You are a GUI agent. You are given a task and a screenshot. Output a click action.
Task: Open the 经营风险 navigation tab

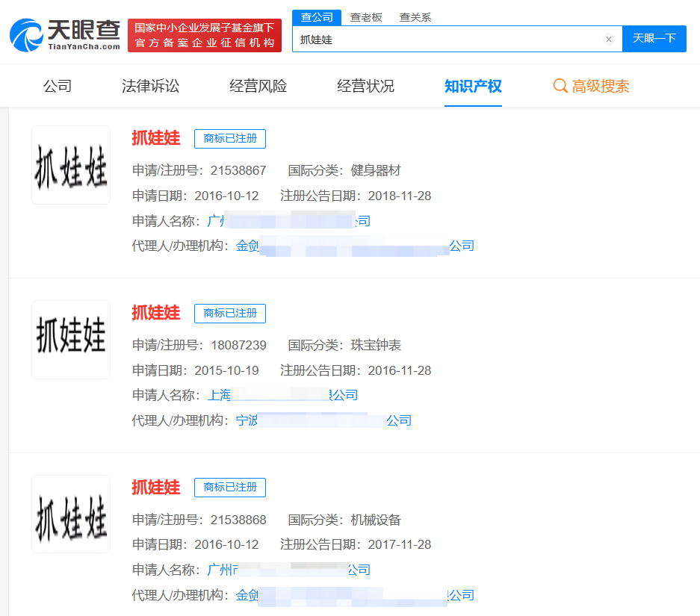pyautogui.click(x=257, y=86)
